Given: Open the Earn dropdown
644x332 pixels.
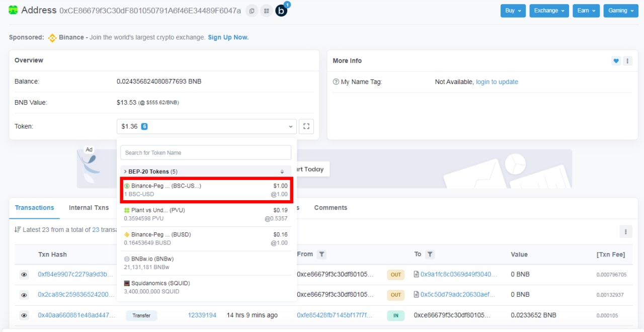Looking at the screenshot, I should (586, 11).
